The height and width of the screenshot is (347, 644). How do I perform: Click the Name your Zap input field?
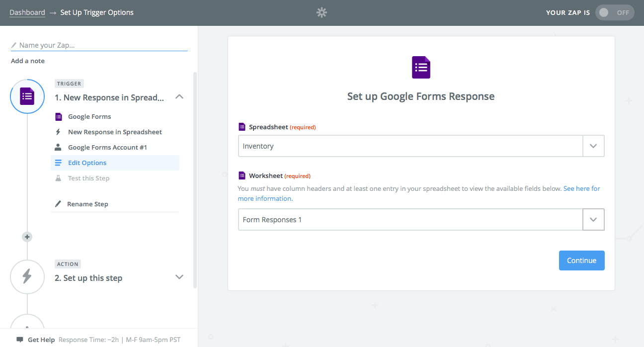(x=99, y=45)
